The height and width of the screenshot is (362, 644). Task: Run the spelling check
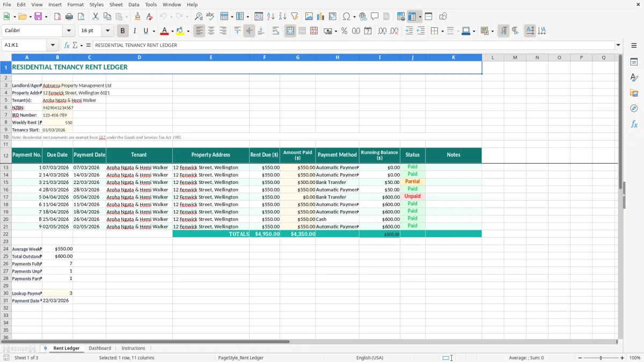click(x=210, y=17)
